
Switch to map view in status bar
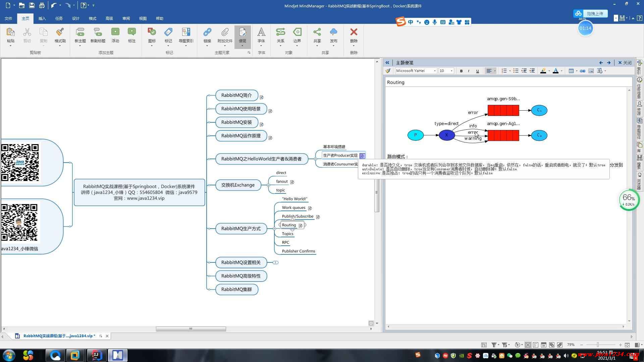coord(528,345)
